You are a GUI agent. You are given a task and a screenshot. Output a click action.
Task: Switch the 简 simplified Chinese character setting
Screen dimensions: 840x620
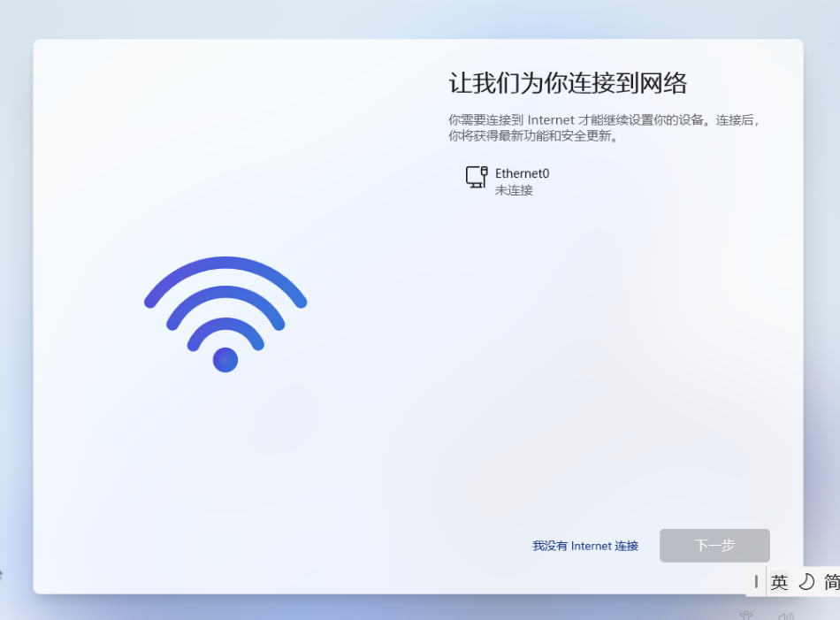coord(831,581)
